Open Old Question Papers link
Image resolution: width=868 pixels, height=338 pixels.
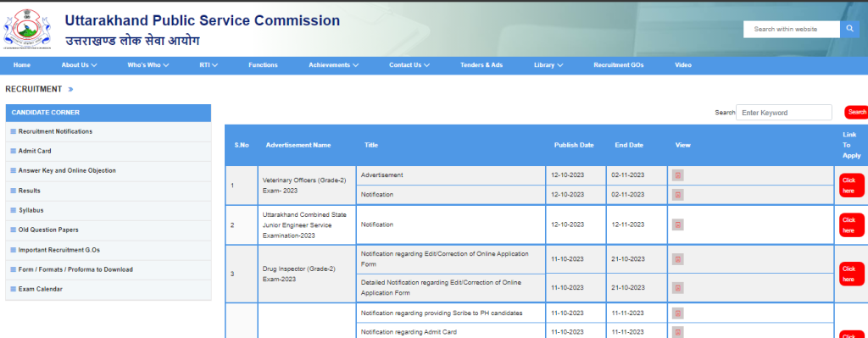click(48, 230)
